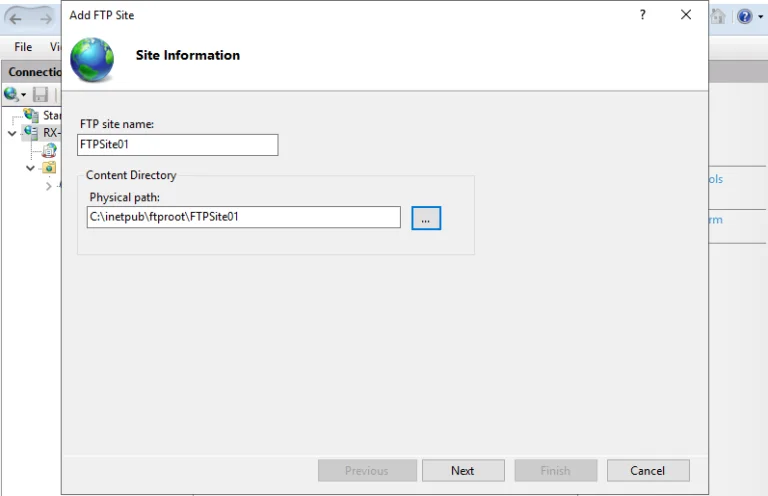This screenshot has height=496, width=768.
Task: Click the dialog question mark help button
Action: [643, 15]
